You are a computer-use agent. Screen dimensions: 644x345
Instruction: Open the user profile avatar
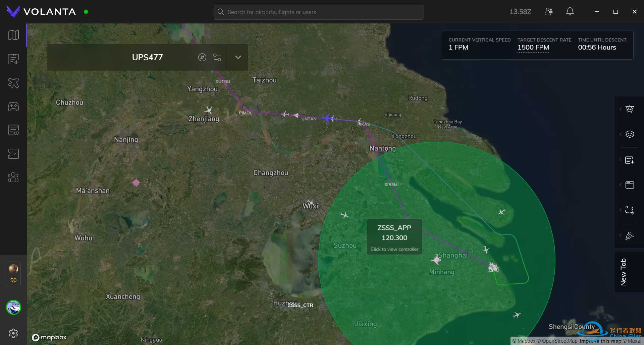(x=13, y=307)
